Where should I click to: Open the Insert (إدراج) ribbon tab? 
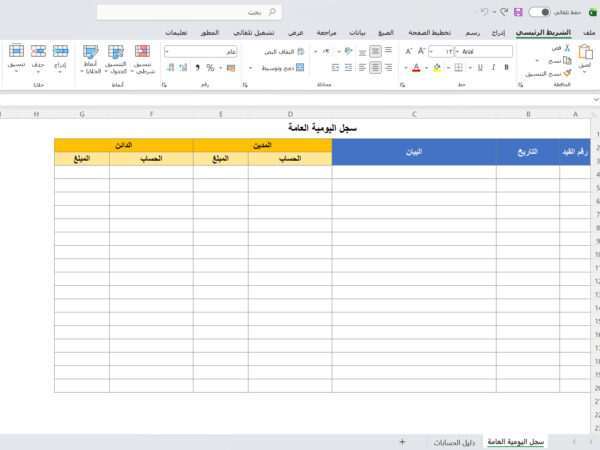[x=499, y=32]
